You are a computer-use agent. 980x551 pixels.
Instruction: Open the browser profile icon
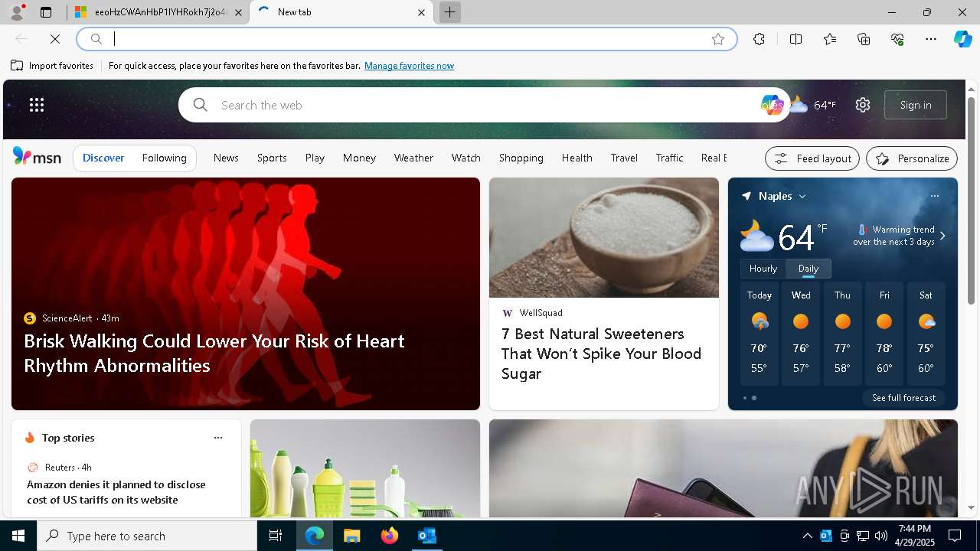17,12
